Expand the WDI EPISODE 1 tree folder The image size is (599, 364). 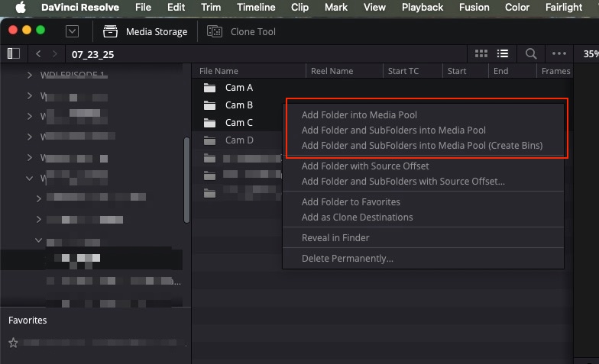pyautogui.click(x=29, y=75)
